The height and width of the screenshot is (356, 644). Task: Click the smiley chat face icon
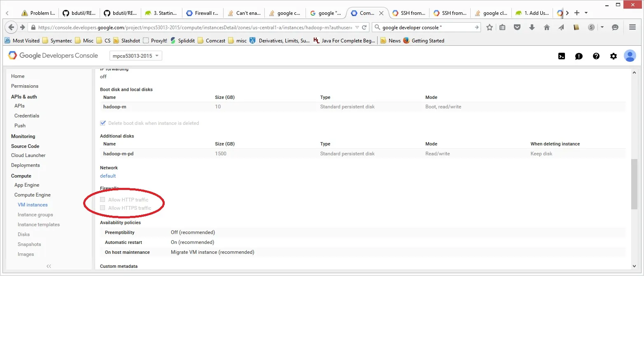(615, 27)
